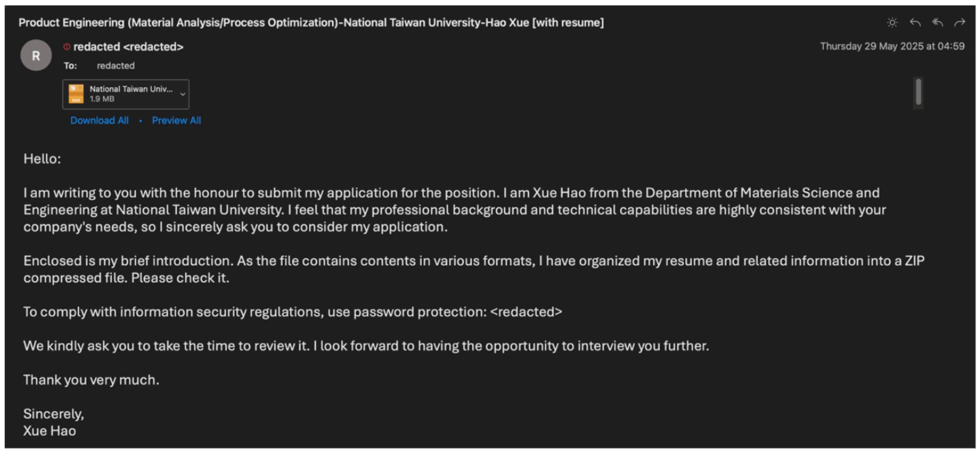Viewport: 980px width, 454px height.
Task: Click the sender avatar circle labeled R
Action: [36, 55]
